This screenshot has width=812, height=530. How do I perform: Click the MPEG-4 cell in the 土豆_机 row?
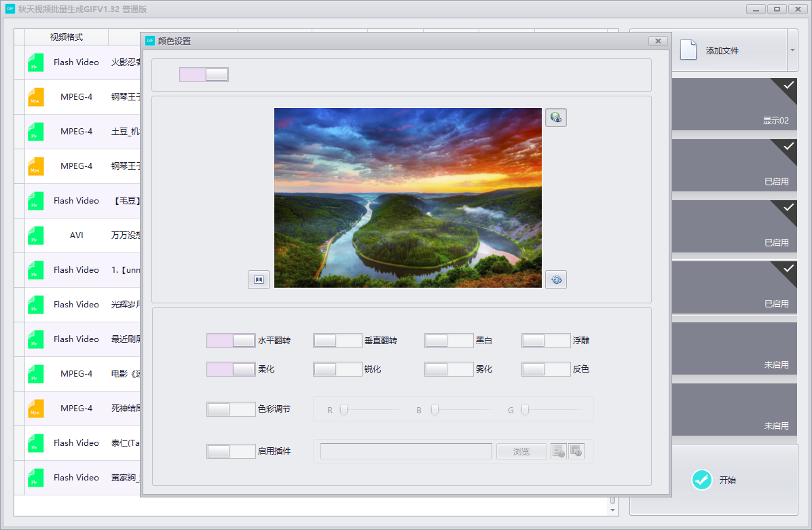[77, 132]
